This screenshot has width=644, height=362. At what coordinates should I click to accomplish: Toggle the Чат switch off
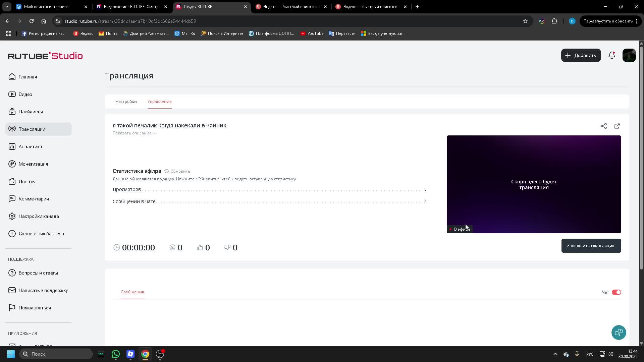pyautogui.click(x=616, y=292)
